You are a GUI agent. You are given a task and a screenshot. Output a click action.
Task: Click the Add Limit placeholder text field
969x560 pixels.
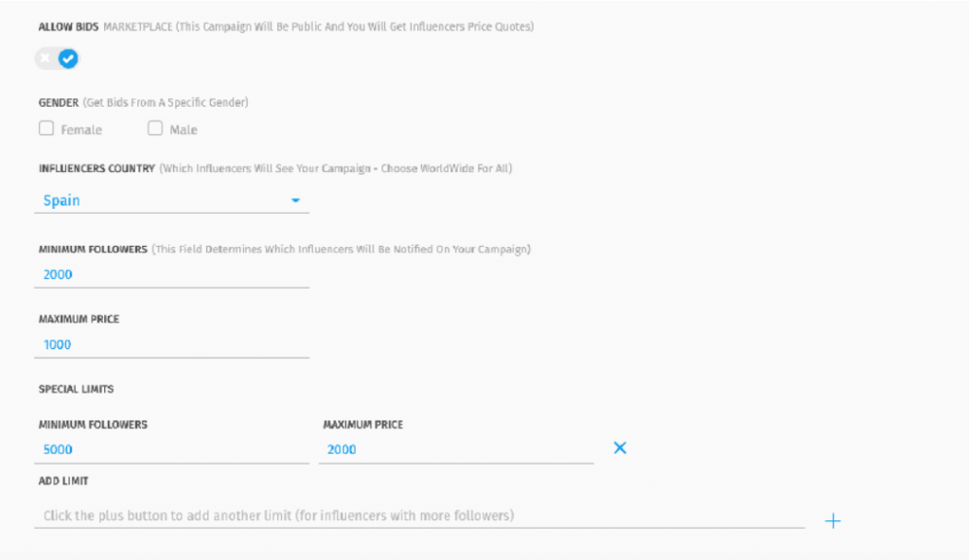(419, 516)
